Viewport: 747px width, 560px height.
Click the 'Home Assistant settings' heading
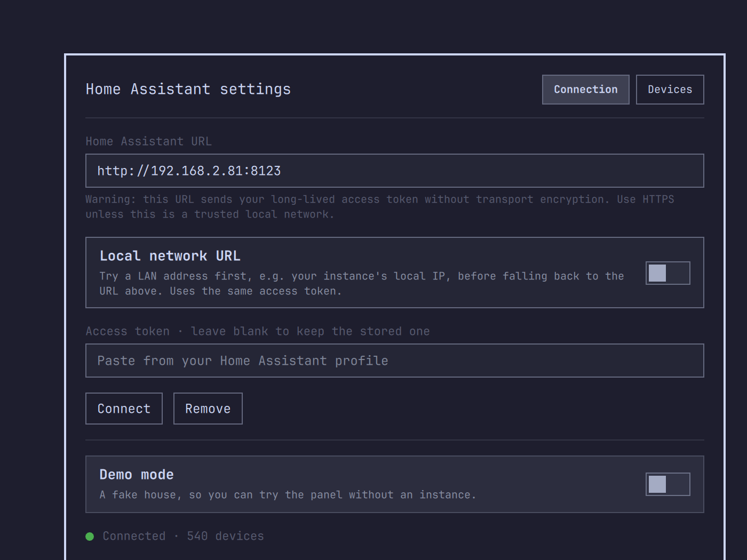pos(188,89)
